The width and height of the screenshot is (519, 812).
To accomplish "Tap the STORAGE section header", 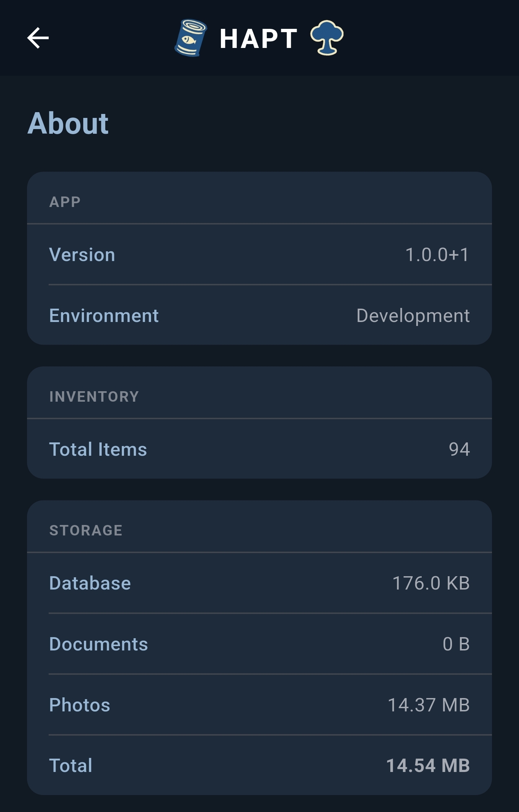I will click(86, 530).
